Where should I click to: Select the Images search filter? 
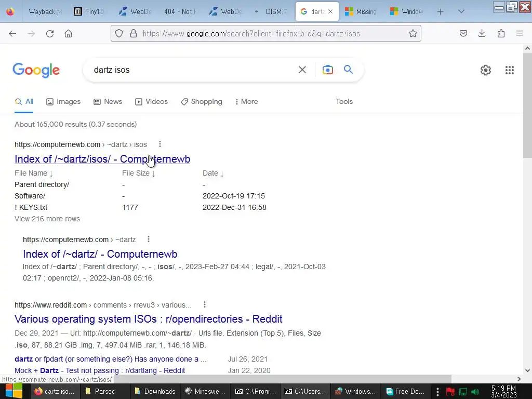tap(63, 101)
